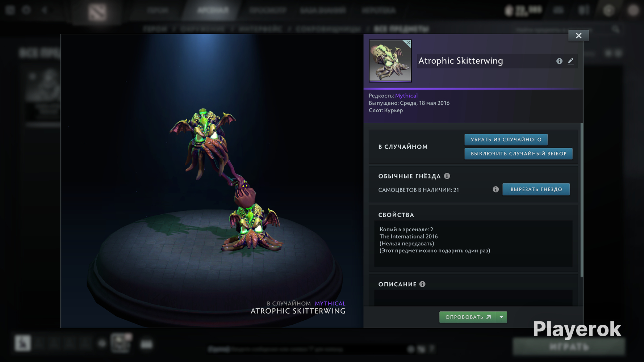Click the blurred ИГРАТЬ button in background
This screenshot has height=362, width=644.
coord(569,347)
